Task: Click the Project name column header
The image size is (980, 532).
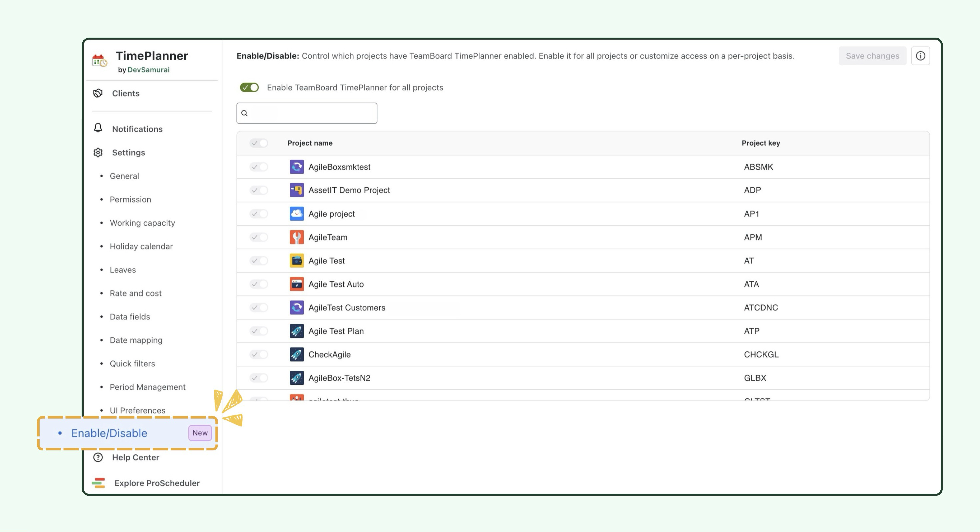Action: (x=310, y=143)
